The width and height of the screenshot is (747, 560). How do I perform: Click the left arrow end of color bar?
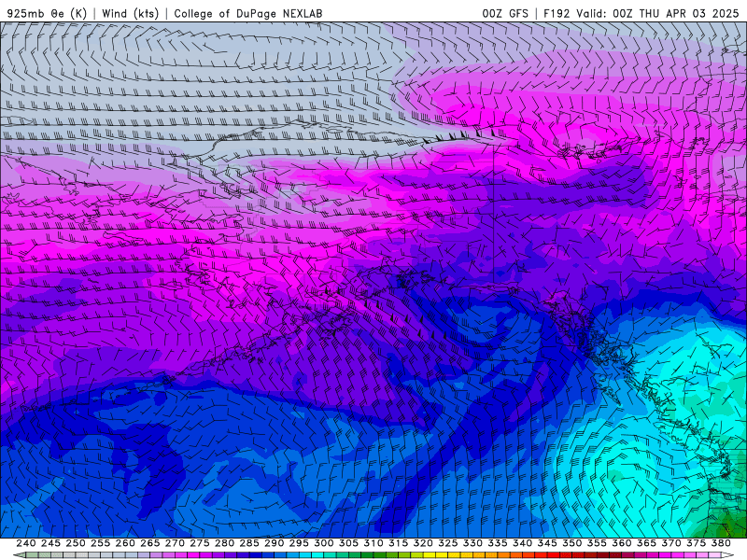[19, 554]
